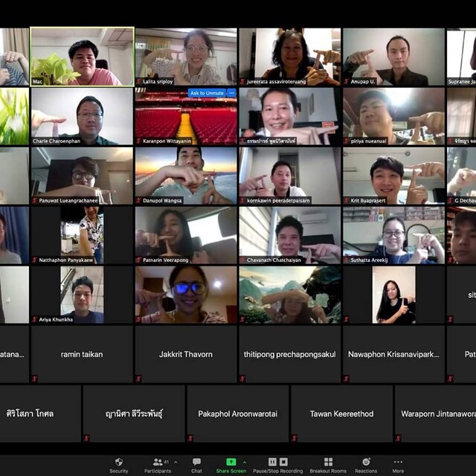The height and width of the screenshot is (476, 476).
Task: Click the ramin taikan name text
Action: pyautogui.click(x=82, y=354)
